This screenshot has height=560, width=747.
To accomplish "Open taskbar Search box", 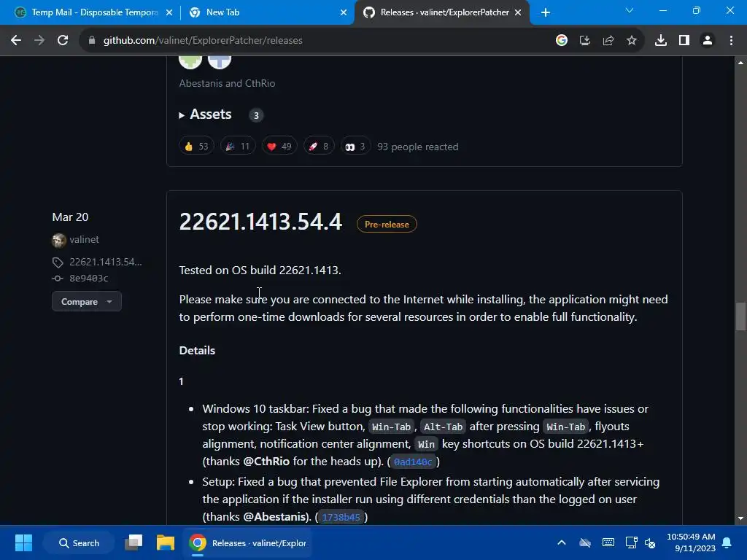I will click(79, 542).
